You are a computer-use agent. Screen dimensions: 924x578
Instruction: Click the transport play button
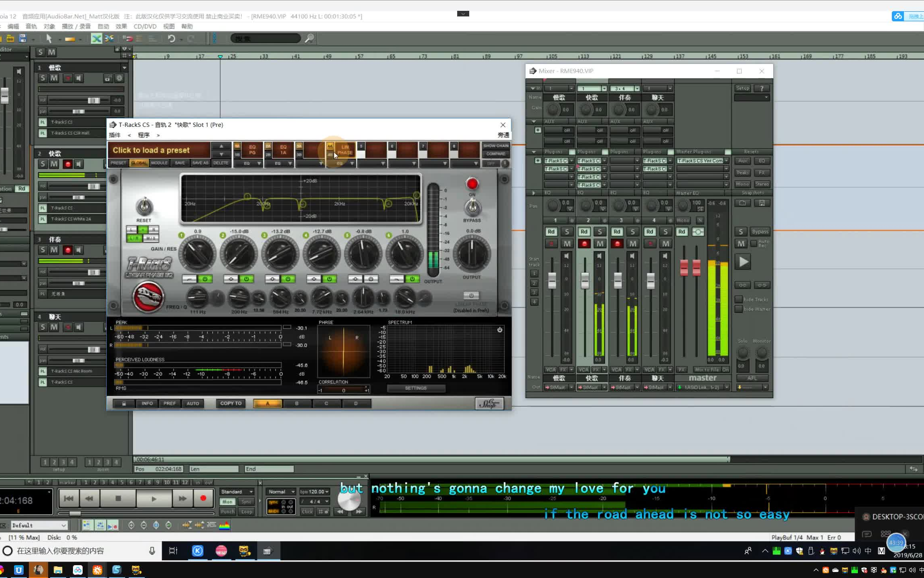(154, 499)
